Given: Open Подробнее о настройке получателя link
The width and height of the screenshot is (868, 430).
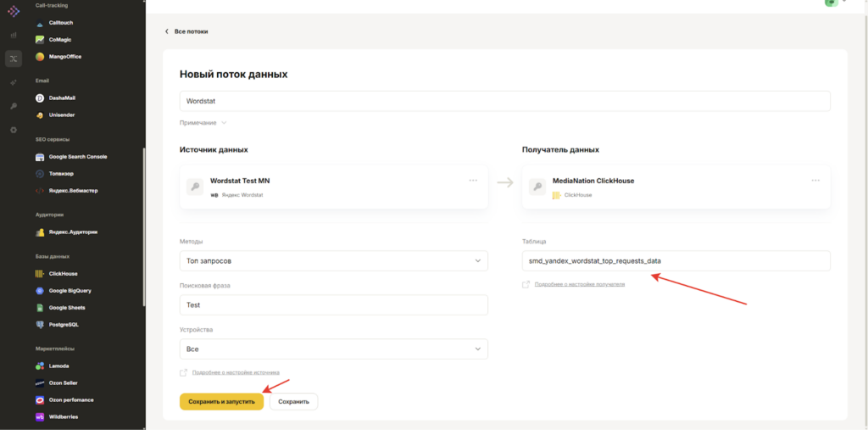Looking at the screenshot, I should (580, 284).
